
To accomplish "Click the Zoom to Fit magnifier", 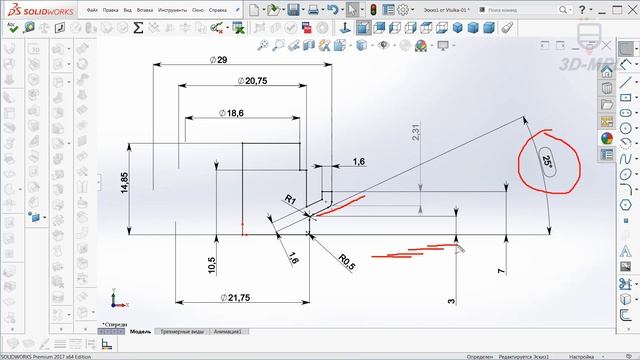I will point(263,45).
